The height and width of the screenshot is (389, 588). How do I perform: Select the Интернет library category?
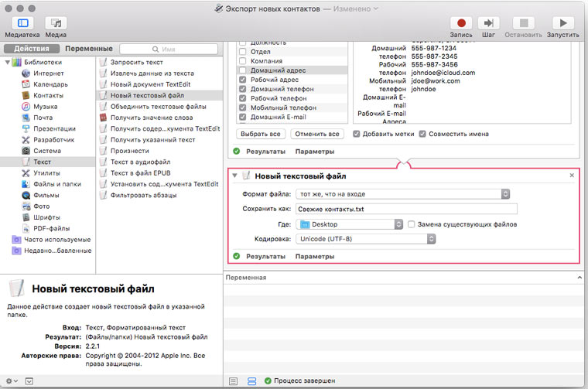pos(48,73)
